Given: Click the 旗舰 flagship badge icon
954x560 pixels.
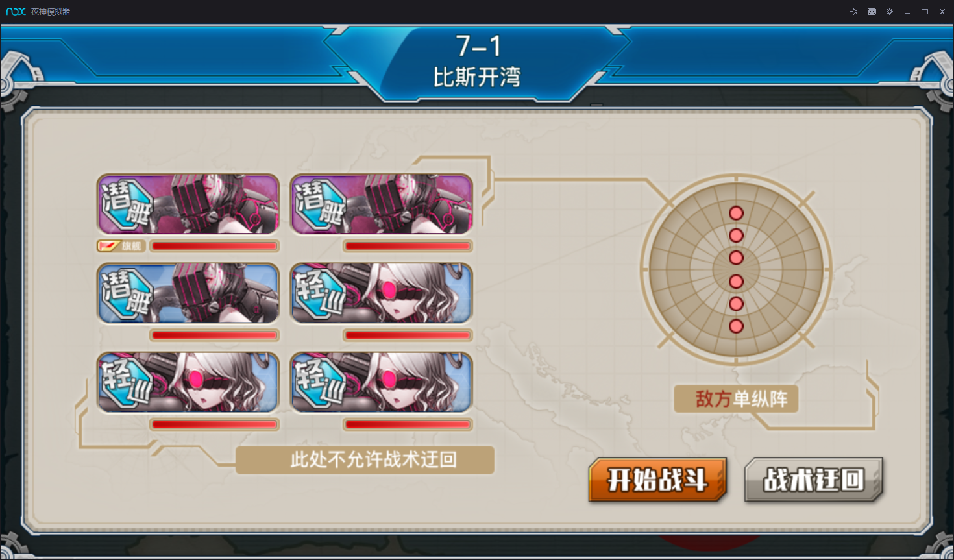Looking at the screenshot, I should click(x=121, y=246).
